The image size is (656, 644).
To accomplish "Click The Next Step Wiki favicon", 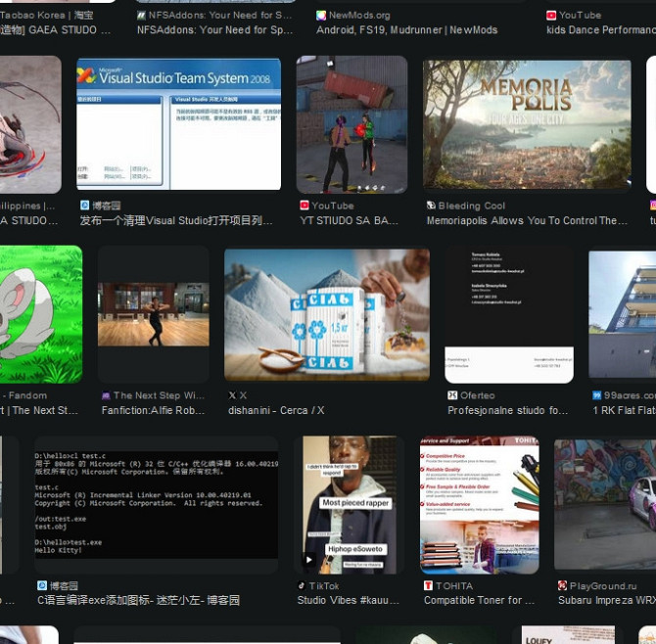I will coord(106,395).
